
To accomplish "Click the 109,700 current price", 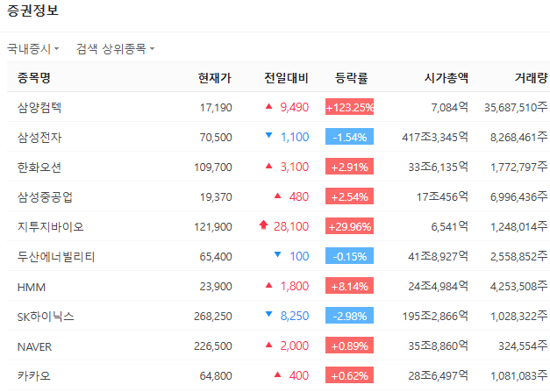I will tap(213, 167).
